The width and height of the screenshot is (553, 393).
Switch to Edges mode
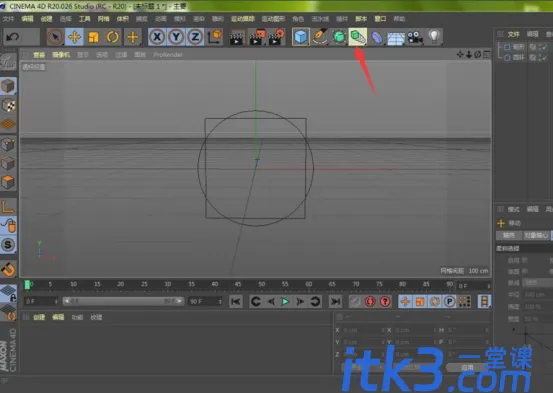click(8, 163)
